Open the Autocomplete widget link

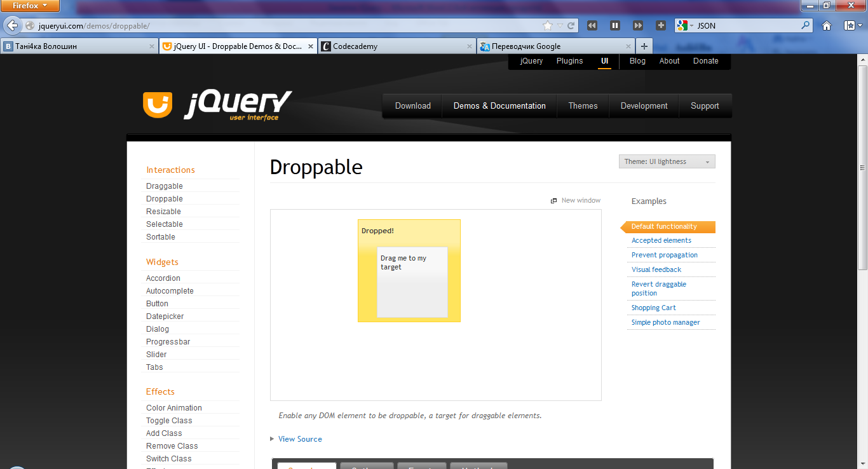170,291
